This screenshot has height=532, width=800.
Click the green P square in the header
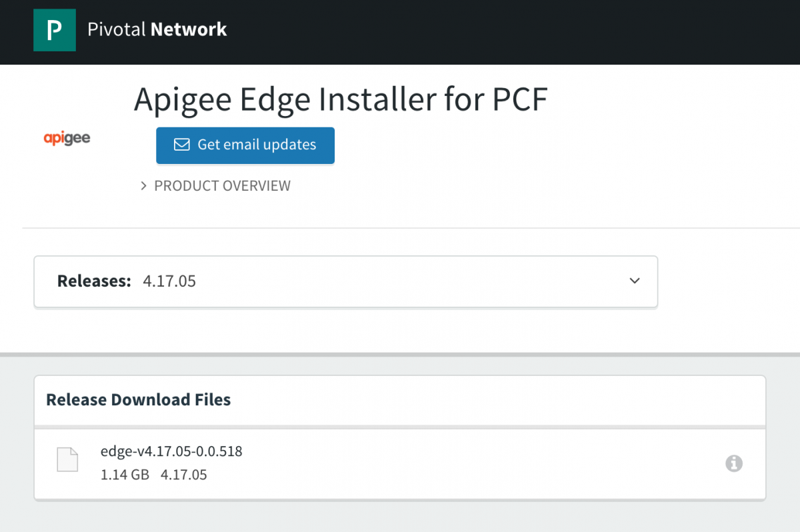point(55,30)
